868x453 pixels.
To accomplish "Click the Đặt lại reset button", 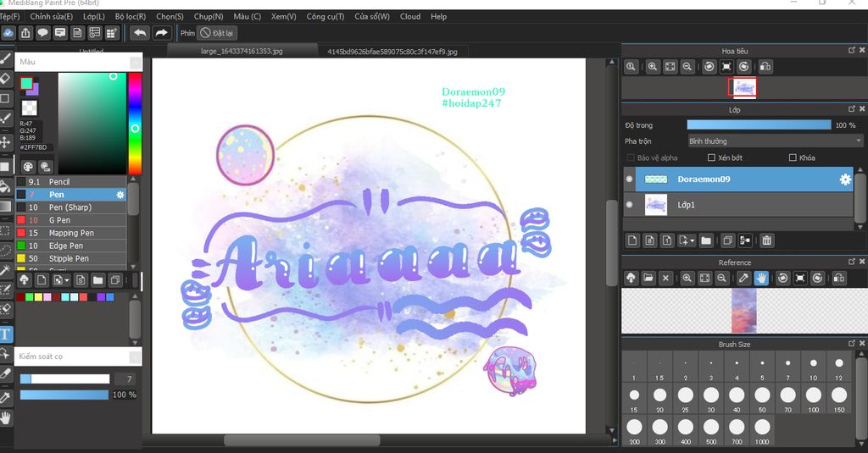I will [x=217, y=33].
